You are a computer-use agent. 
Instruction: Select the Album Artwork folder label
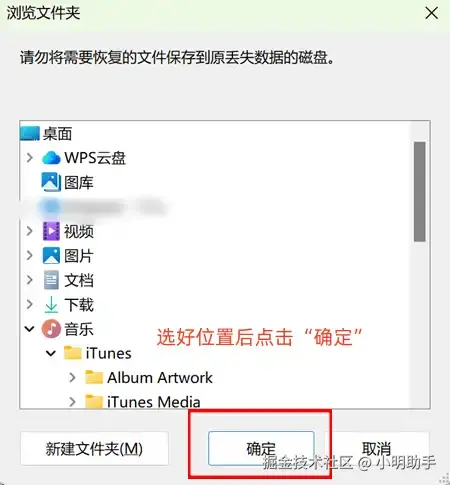(160, 378)
